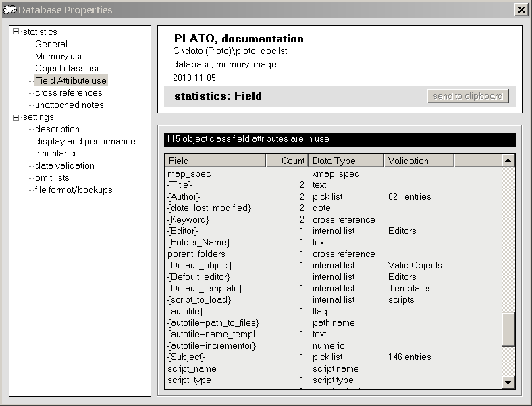Open file format/backups settings
Screen dimensions: 532x406
[74, 190]
